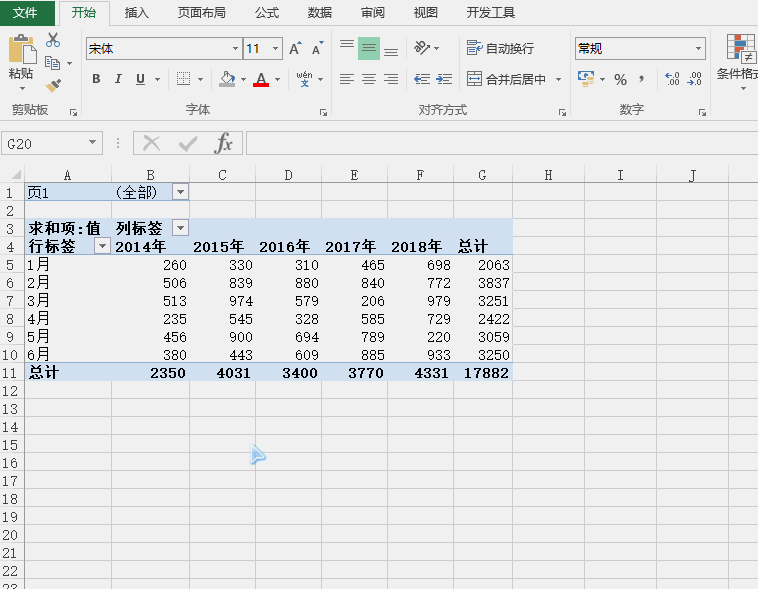Image resolution: width=758 pixels, height=589 pixels.
Task: Click the formula bar input
Action: coord(502,143)
